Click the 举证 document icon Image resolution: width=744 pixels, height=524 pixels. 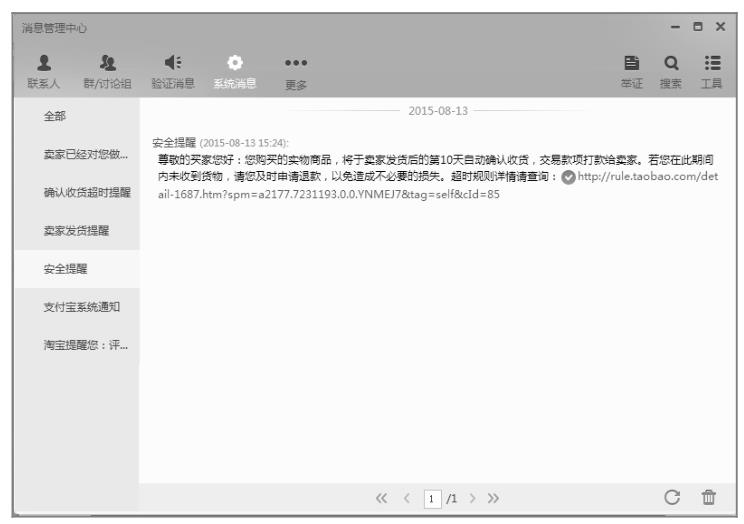coord(632,63)
